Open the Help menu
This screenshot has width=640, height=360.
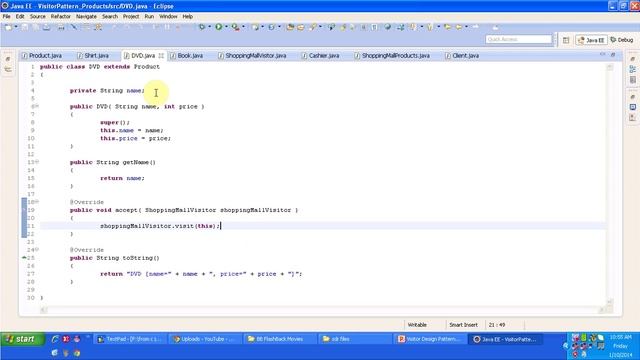click(x=187, y=16)
